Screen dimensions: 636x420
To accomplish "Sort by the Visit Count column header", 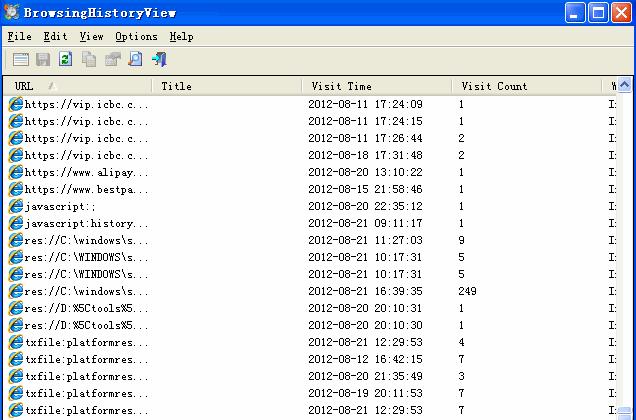I will (527, 86).
